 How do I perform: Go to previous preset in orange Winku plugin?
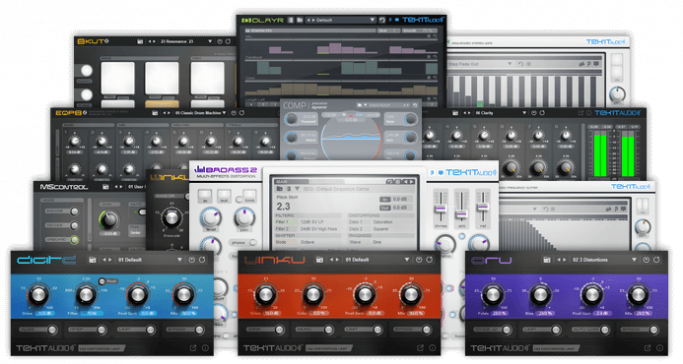[x=331, y=260]
